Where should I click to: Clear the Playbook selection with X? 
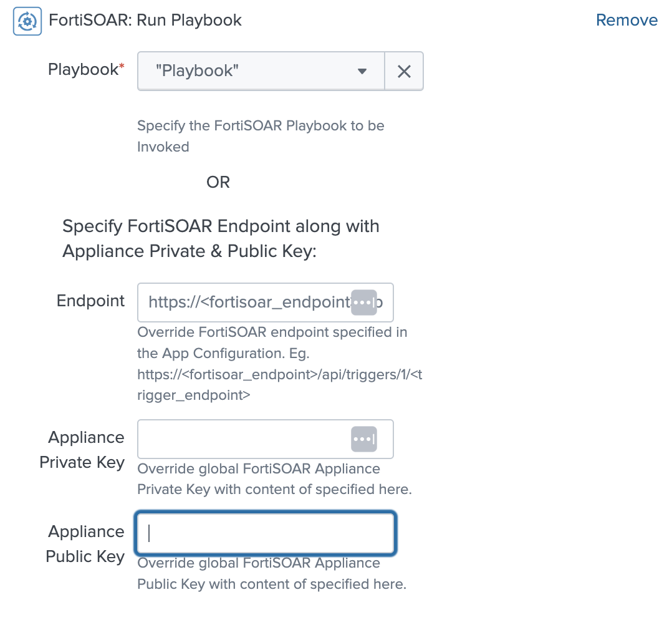pyautogui.click(x=404, y=72)
